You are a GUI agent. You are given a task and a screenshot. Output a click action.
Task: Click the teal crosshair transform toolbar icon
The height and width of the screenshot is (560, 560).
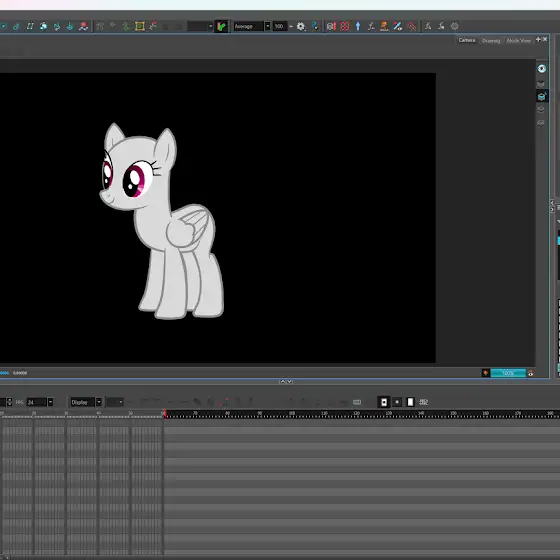point(70,26)
